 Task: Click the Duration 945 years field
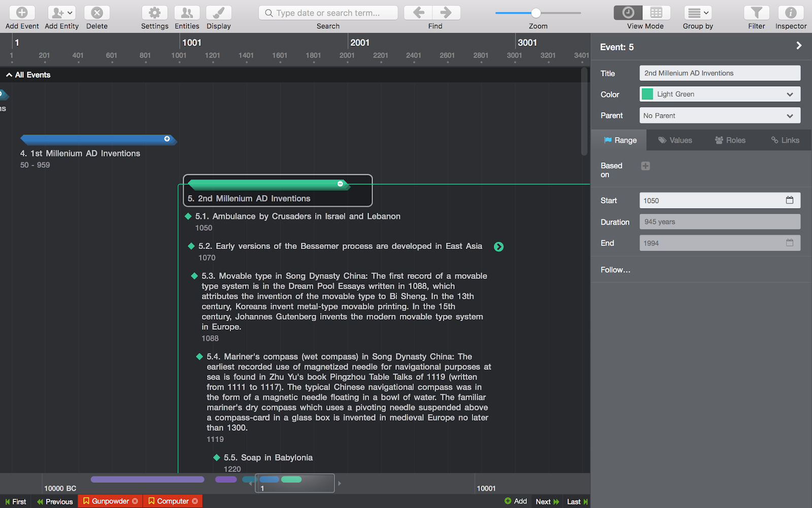720,222
